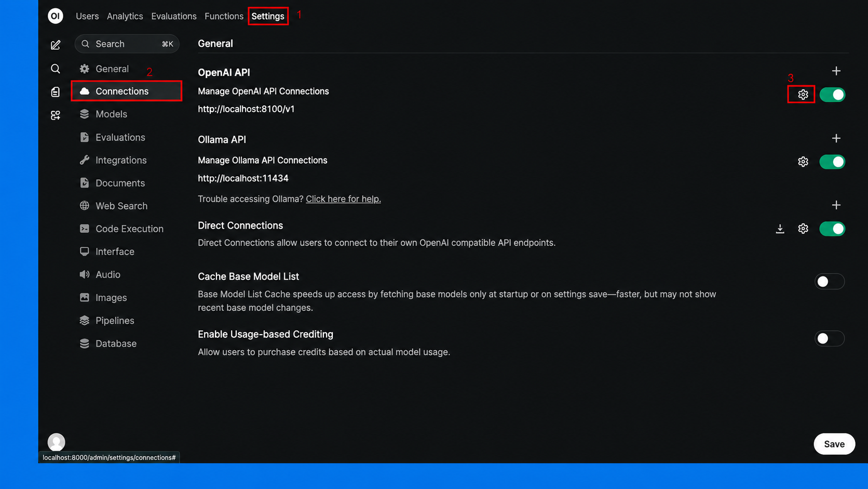
Task: Open Database settings section
Action: (x=126, y=343)
